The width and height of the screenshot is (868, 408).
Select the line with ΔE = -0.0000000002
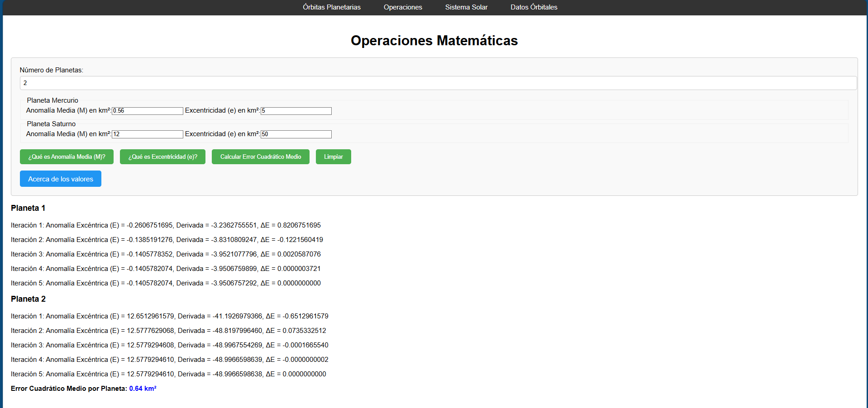170,360
